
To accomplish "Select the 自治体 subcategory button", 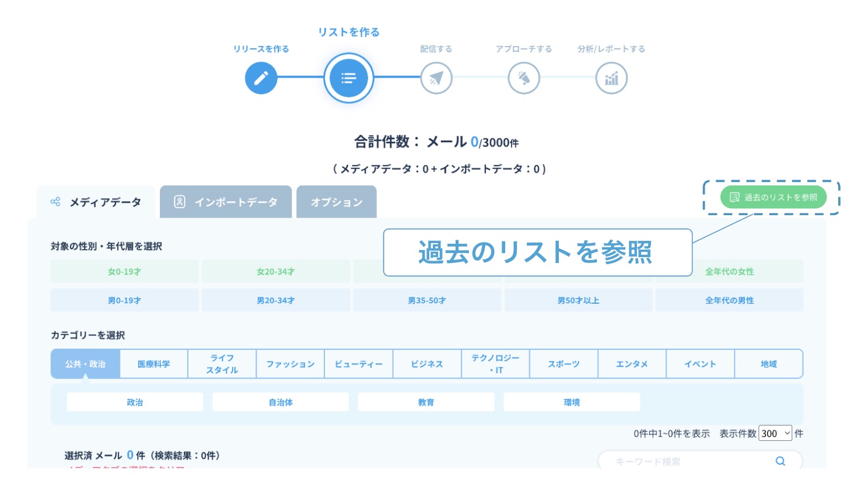I will [281, 402].
